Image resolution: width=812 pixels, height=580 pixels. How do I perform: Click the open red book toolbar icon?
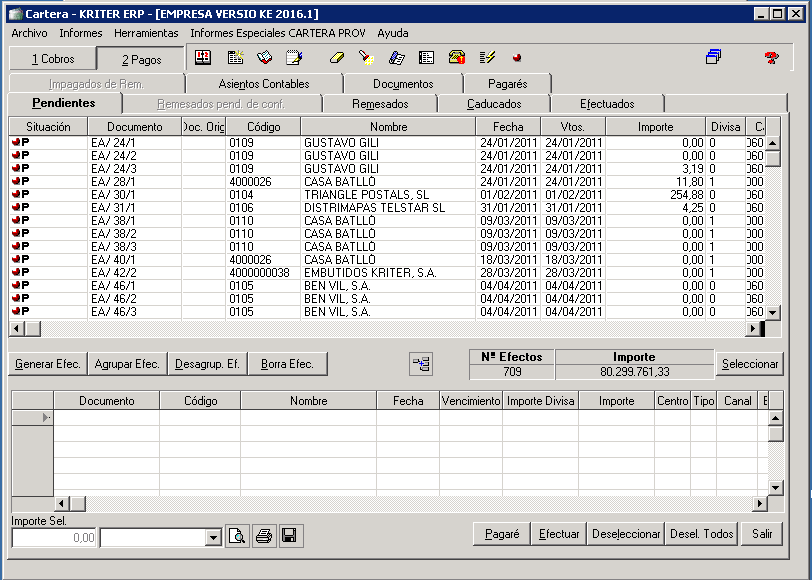pyautogui.click(x=265, y=57)
